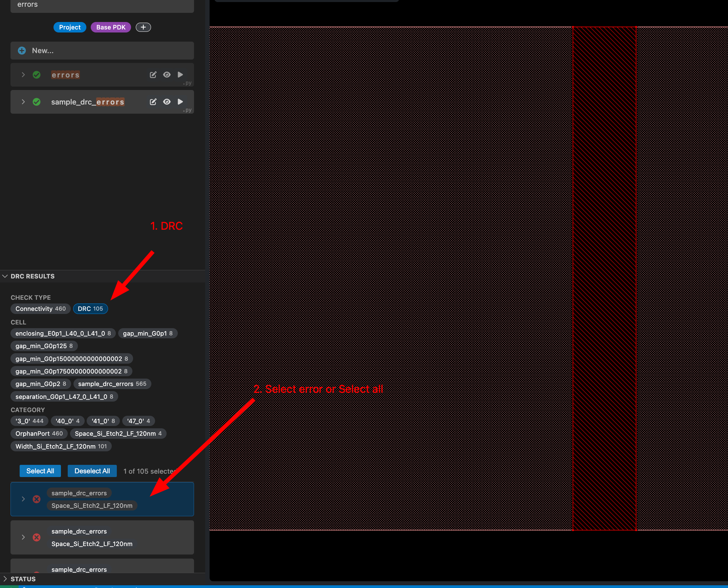Toggle the DRC 105 check type filter
The width and height of the screenshot is (728, 588).
(90, 309)
